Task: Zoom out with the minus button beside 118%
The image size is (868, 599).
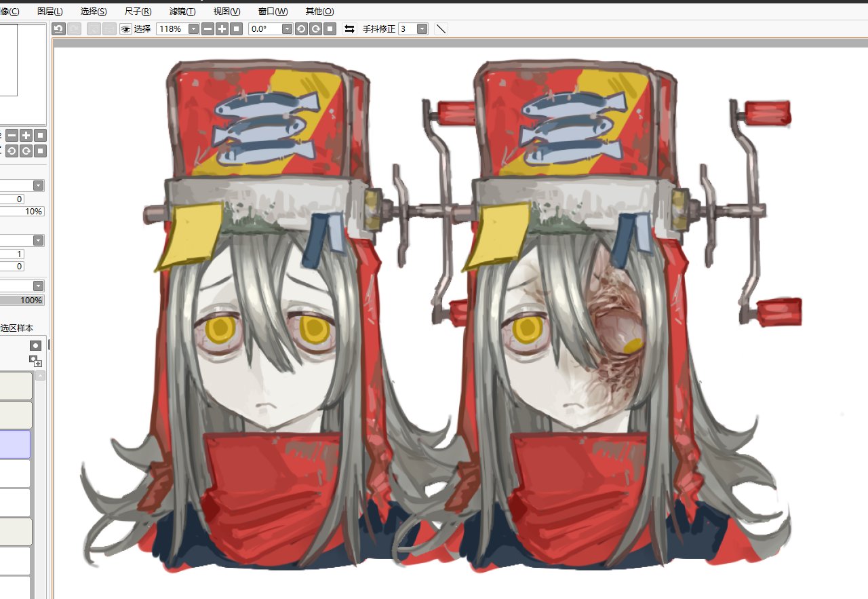Action: pyautogui.click(x=208, y=28)
